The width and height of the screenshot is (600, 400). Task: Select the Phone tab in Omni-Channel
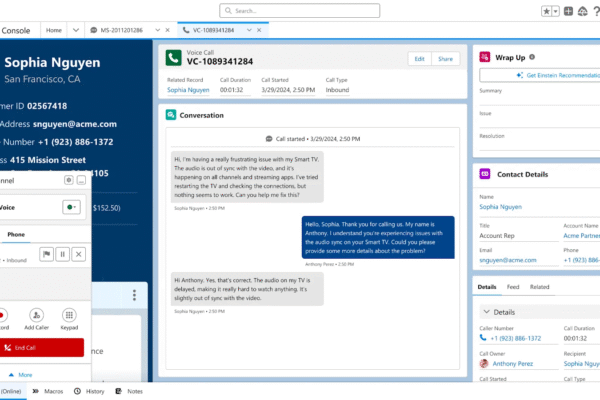click(16, 235)
